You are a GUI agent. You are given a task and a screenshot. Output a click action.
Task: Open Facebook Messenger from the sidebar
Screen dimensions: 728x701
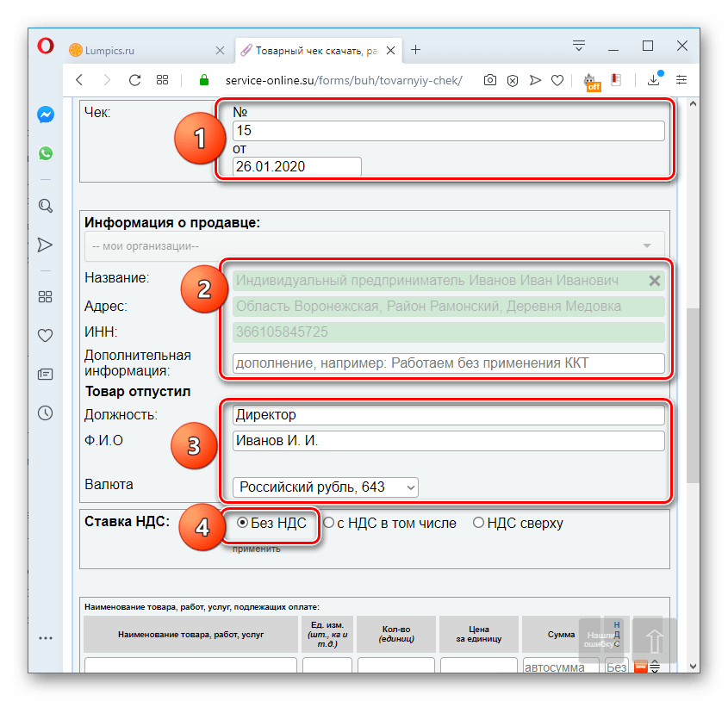45,114
